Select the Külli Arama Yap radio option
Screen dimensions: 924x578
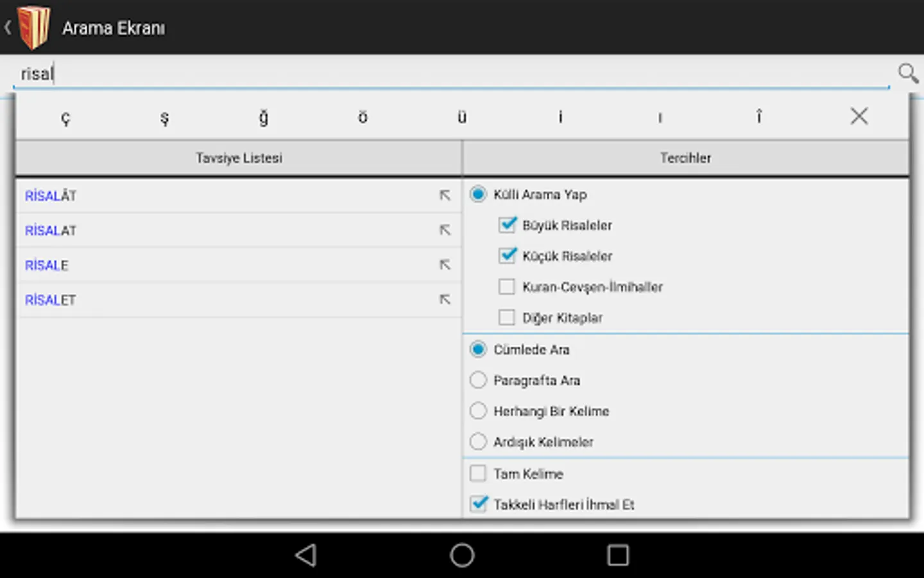pos(478,194)
